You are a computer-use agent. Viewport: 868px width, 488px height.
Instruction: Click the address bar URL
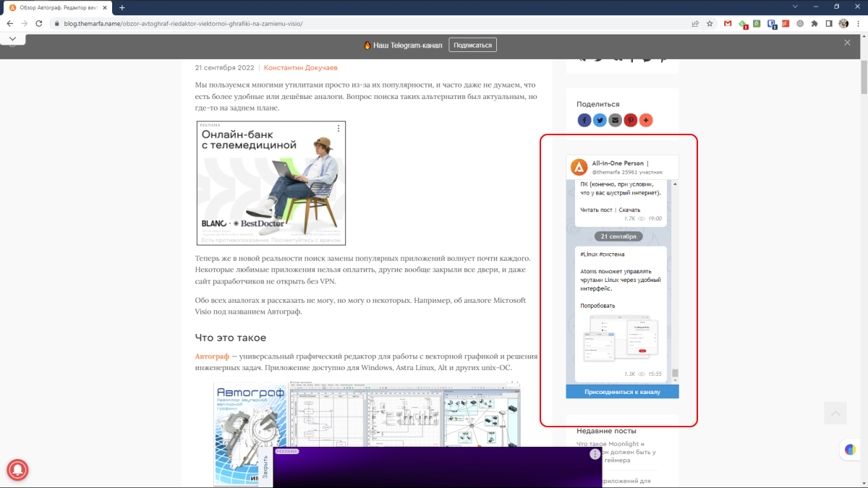coord(183,23)
